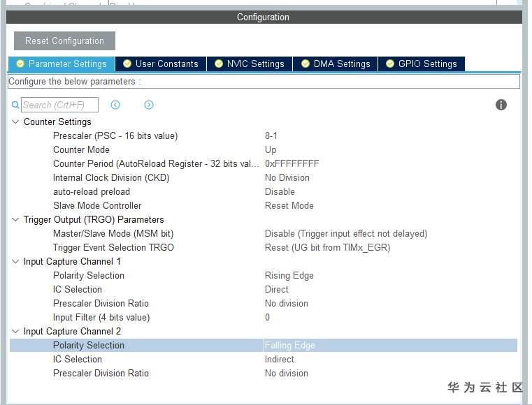Open the GPIO Settings tab
Image resolution: width=532 pixels, height=405 pixels.
(422, 64)
